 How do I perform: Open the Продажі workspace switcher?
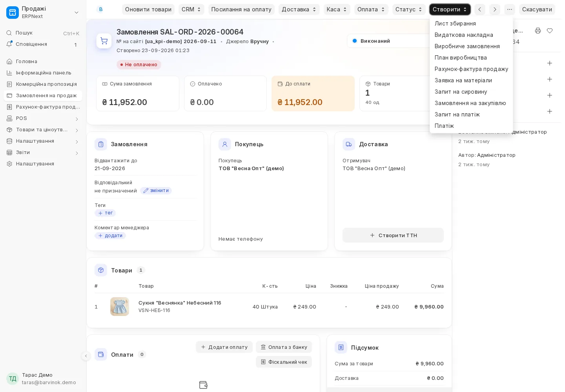click(43, 13)
